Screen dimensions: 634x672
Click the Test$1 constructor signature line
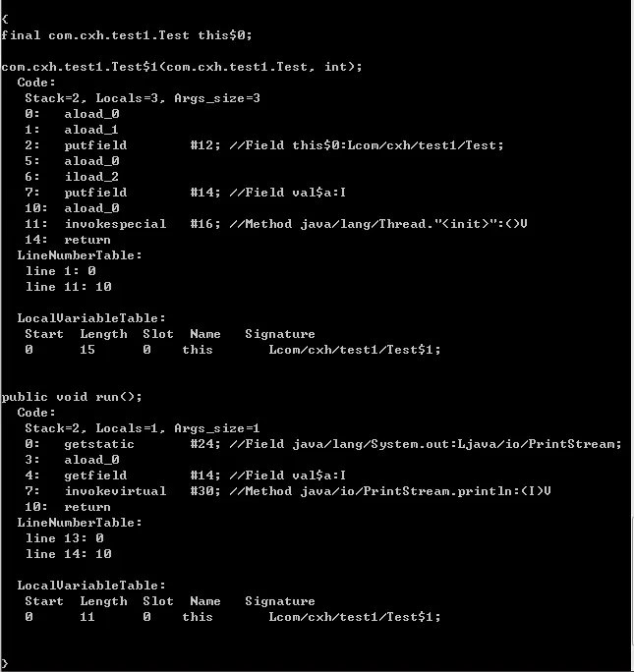click(182, 67)
